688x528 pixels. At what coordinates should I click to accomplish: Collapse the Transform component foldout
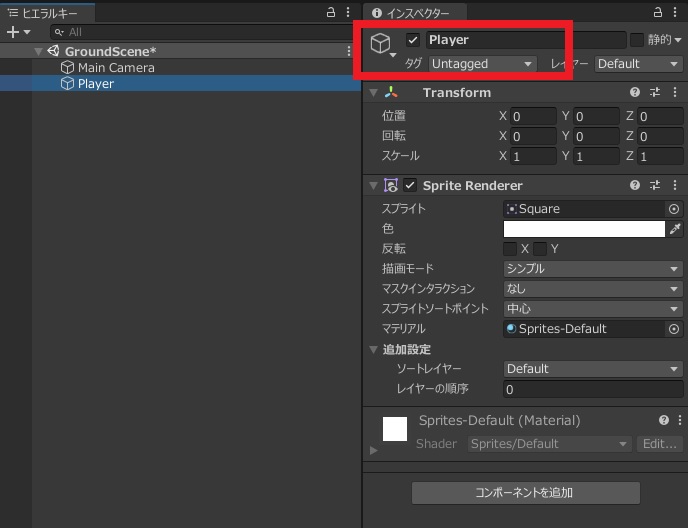pos(373,93)
